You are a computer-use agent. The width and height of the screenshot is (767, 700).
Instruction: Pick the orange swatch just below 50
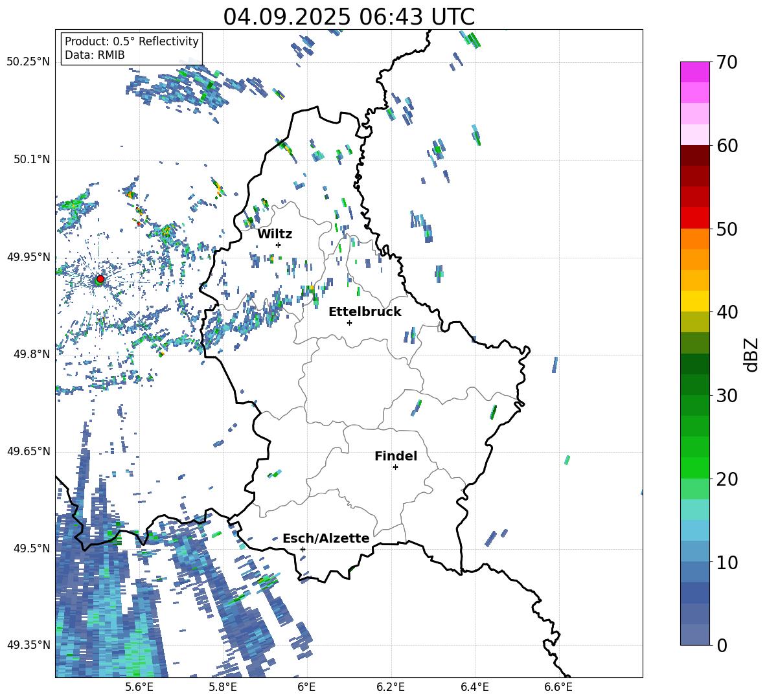[694, 239]
